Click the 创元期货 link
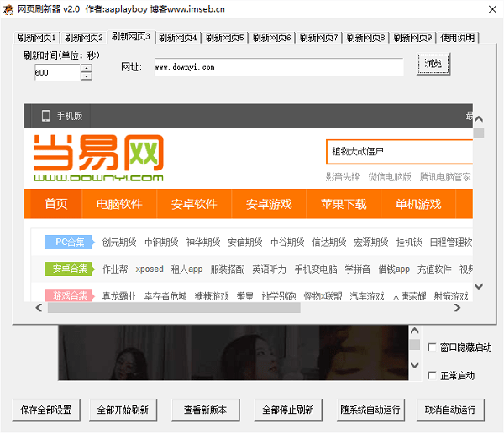The image size is (504, 433). (119, 243)
